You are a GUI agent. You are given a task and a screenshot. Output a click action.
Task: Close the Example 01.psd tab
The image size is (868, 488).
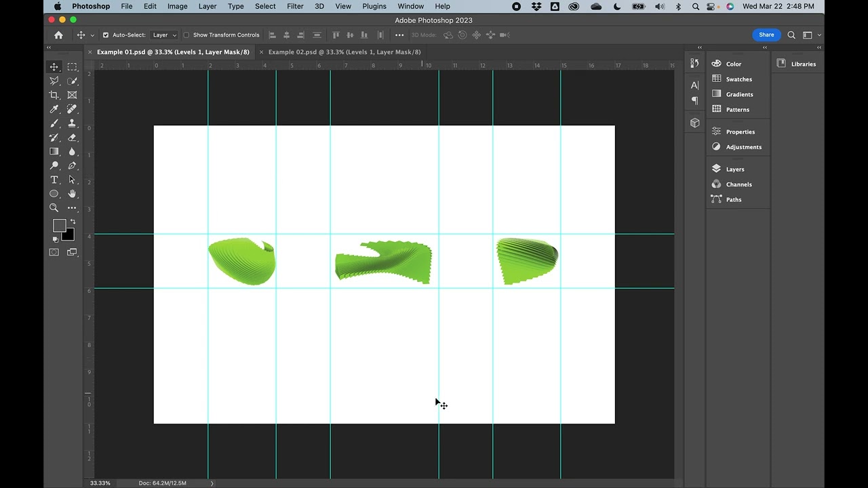[90, 52]
